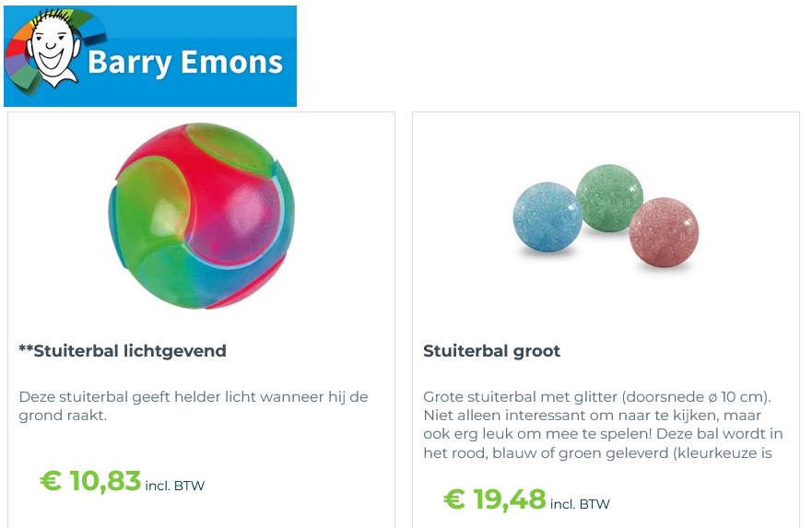Open the "**Stuiterbal lichtgevend" product title
The height and width of the screenshot is (528, 812).
click(123, 351)
